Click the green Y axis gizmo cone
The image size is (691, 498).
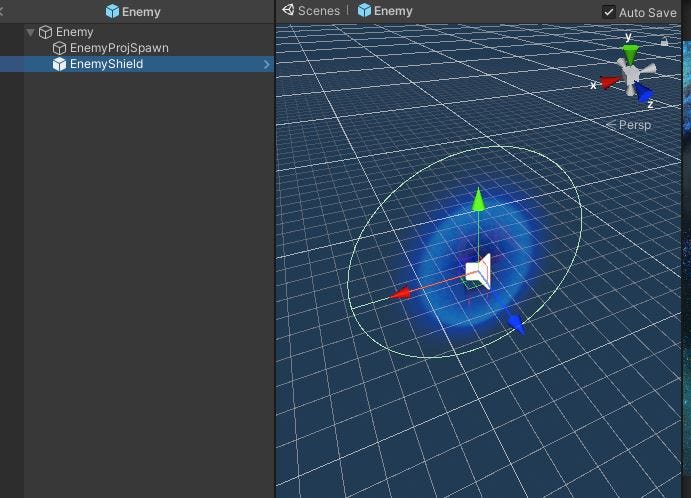pyautogui.click(x=631, y=54)
